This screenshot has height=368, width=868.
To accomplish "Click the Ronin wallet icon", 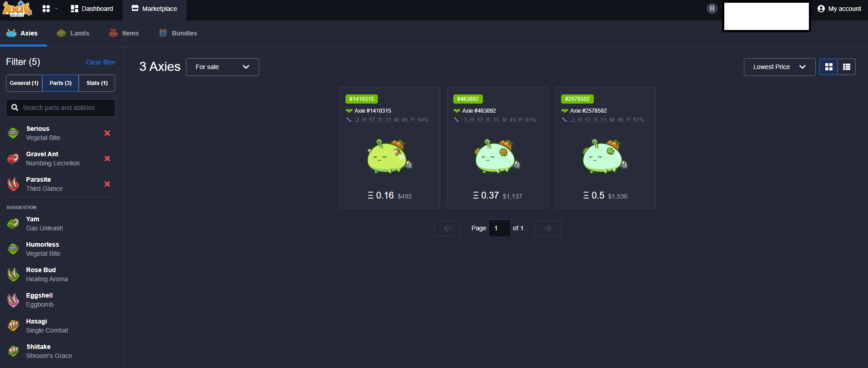I will coord(712,9).
